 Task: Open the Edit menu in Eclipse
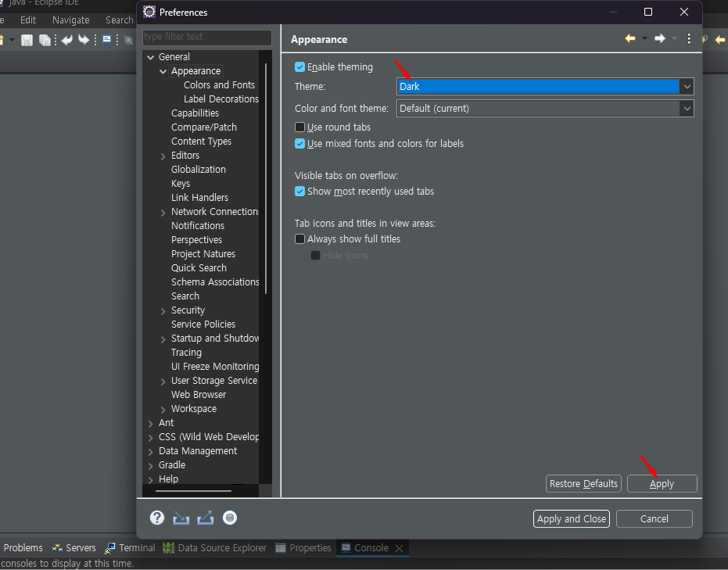click(28, 20)
